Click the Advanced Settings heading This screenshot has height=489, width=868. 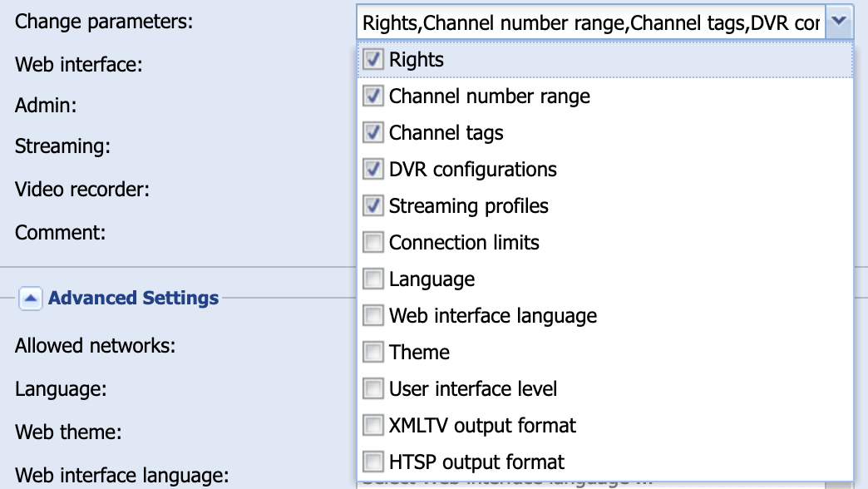[x=134, y=299]
